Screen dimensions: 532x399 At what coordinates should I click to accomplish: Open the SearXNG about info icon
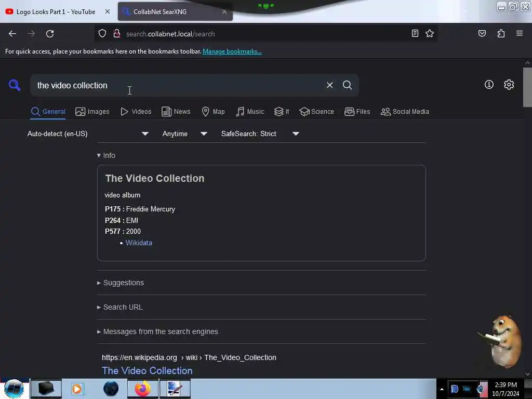tap(489, 85)
